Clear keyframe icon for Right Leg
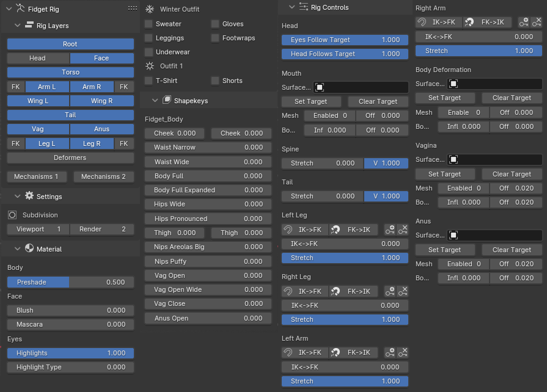Screen dimensions: 547x392 403,291
